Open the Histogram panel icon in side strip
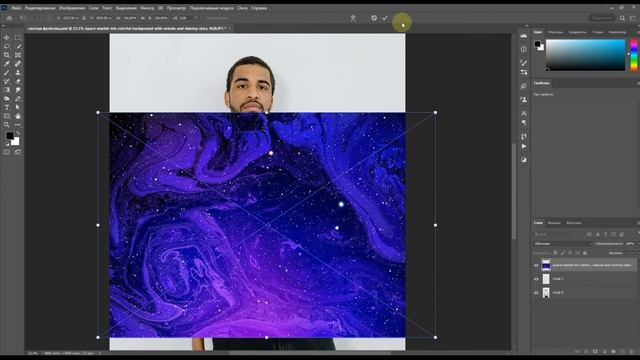Image resolution: width=640 pixels, height=360 pixels. point(524,36)
